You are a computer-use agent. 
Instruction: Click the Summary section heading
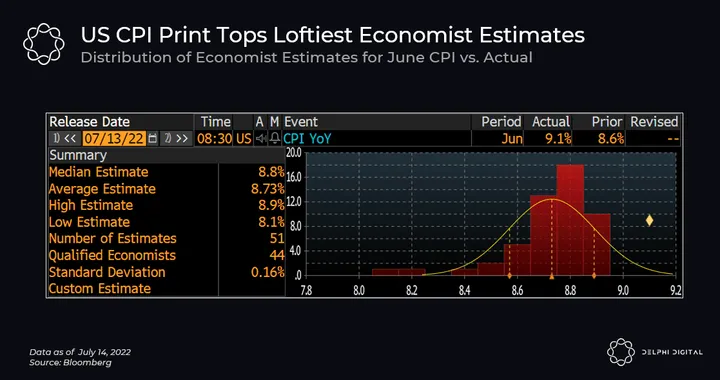click(x=78, y=155)
